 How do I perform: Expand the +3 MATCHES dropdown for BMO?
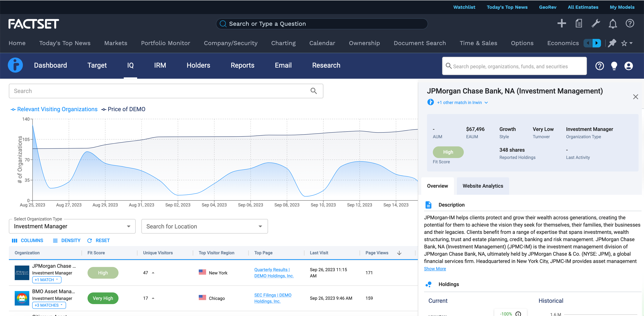pyautogui.click(x=49, y=305)
